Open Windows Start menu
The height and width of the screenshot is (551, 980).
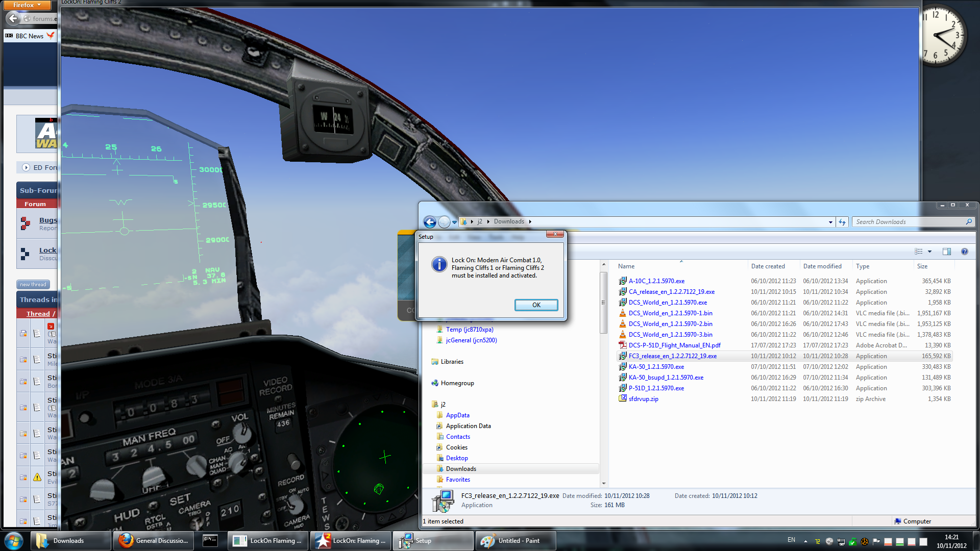[13, 541]
